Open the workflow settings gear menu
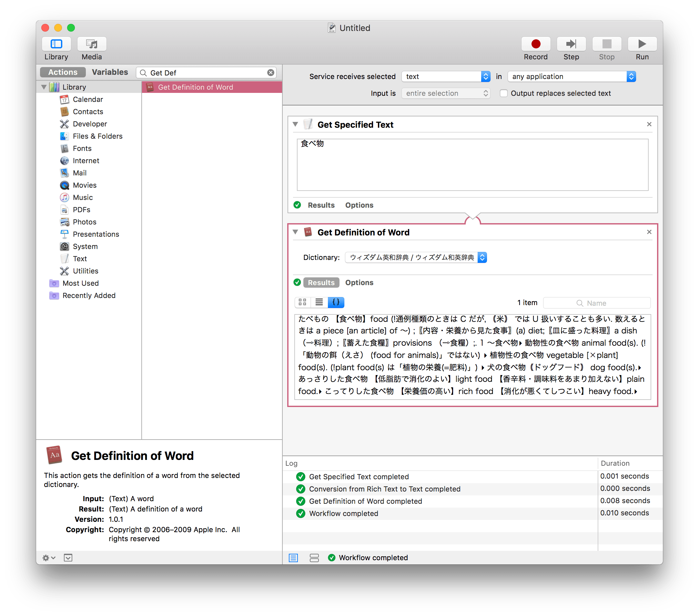Viewport: 699px width, 616px height. 48,558
